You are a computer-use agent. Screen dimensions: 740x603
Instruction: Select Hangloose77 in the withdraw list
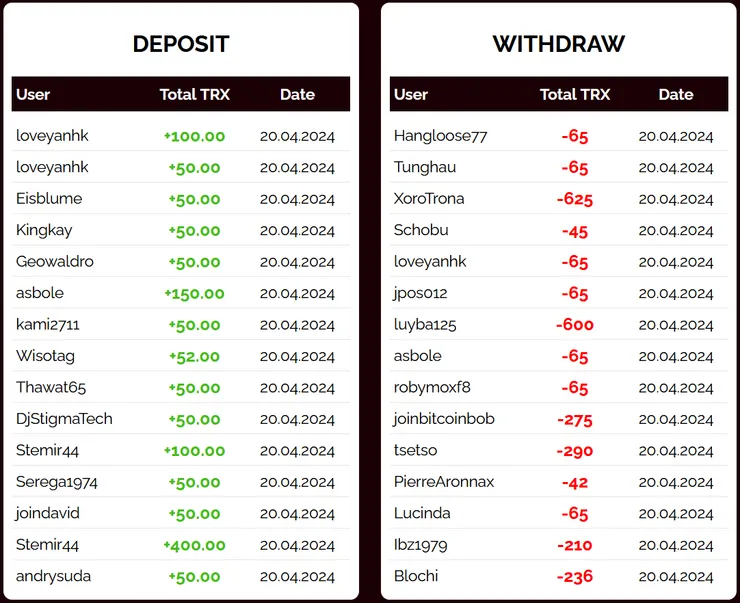[440, 136]
